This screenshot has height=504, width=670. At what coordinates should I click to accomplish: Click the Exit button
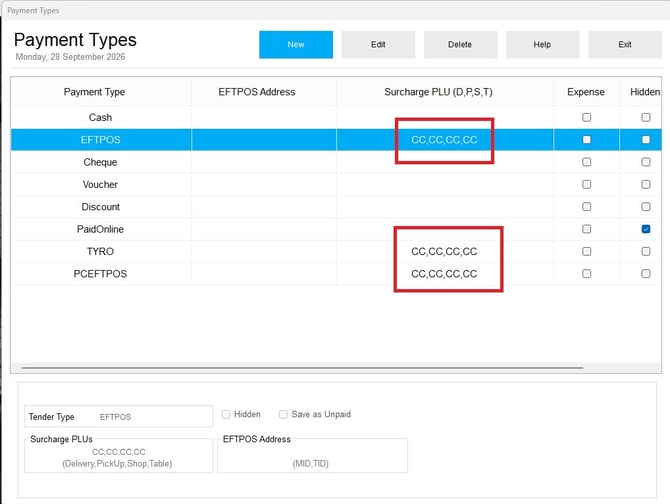pos(625,44)
